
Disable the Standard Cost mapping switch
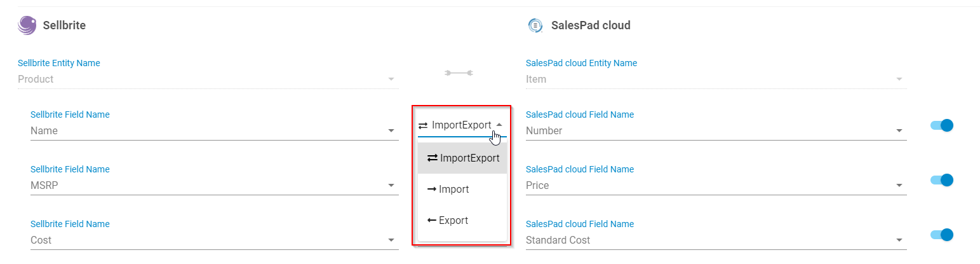(x=942, y=235)
